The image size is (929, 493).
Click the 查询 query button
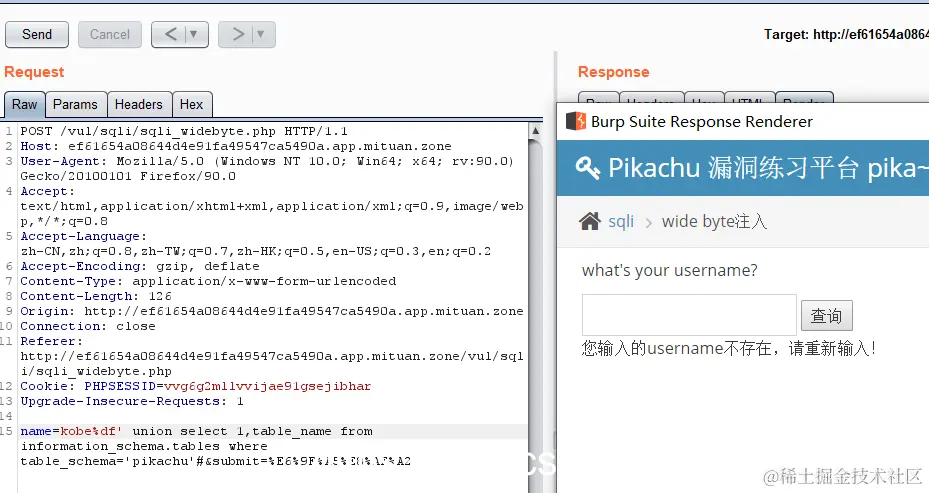pos(827,315)
